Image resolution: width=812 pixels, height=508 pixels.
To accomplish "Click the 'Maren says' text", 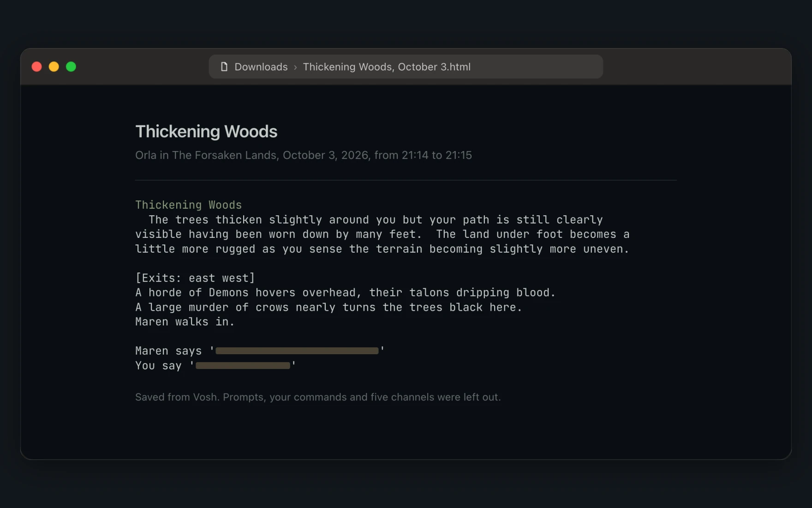I will (x=168, y=351).
